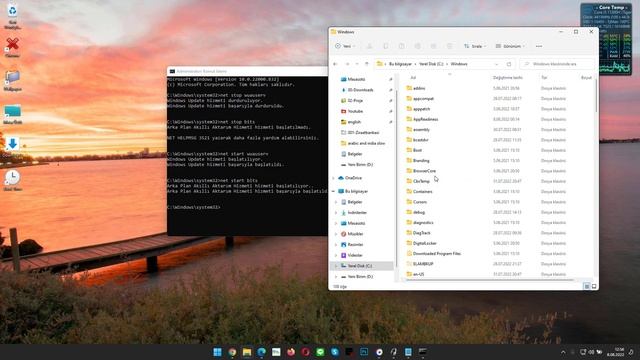The image size is (640, 360).
Task: Open the address bar history dropdown arrow
Action: pos(496,64)
